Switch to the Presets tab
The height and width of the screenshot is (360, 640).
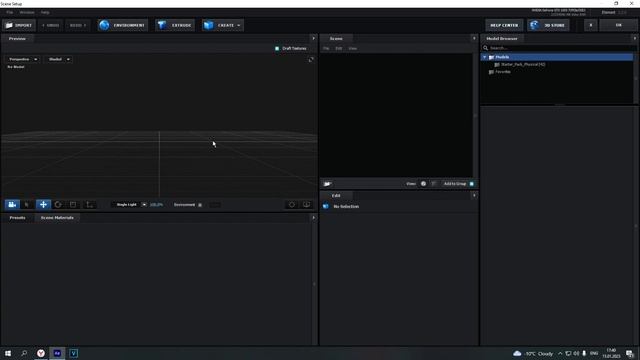pyautogui.click(x=17, y=218)
